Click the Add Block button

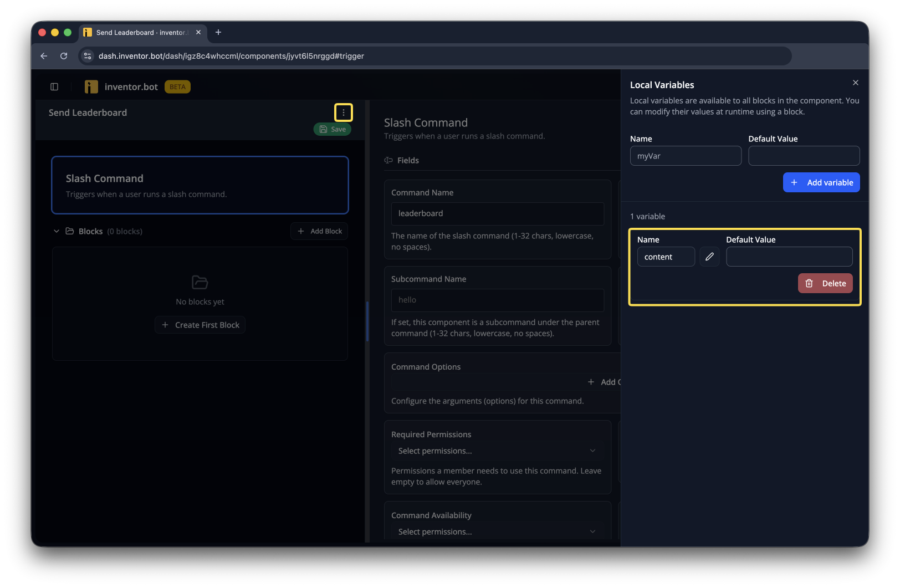tap(319, 231)
